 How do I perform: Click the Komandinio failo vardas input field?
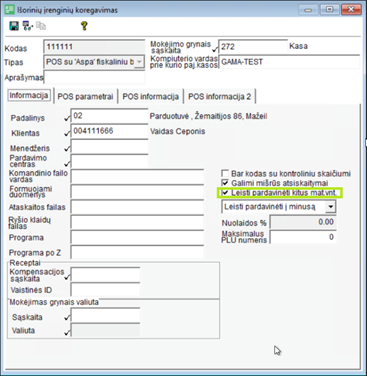point(137,177)
